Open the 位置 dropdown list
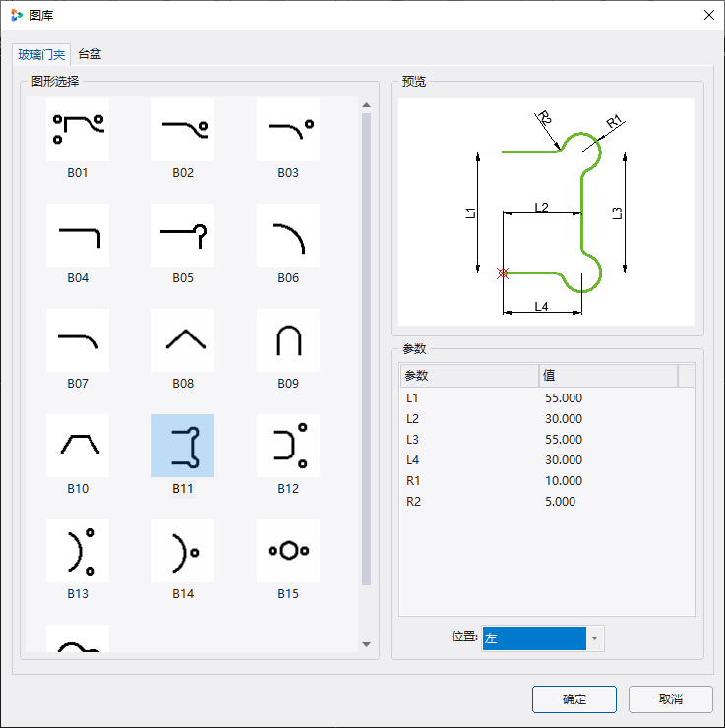725x728 pixels. pos(594,638)
